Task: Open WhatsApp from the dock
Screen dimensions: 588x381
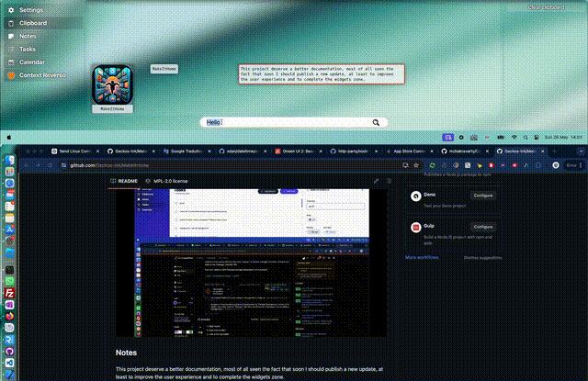Action: coord(8,281)
